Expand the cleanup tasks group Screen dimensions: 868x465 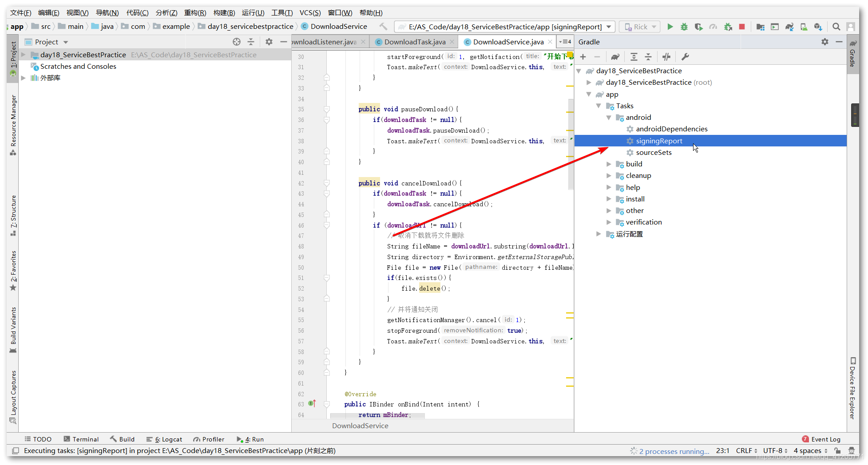click(x=609, y=176)
